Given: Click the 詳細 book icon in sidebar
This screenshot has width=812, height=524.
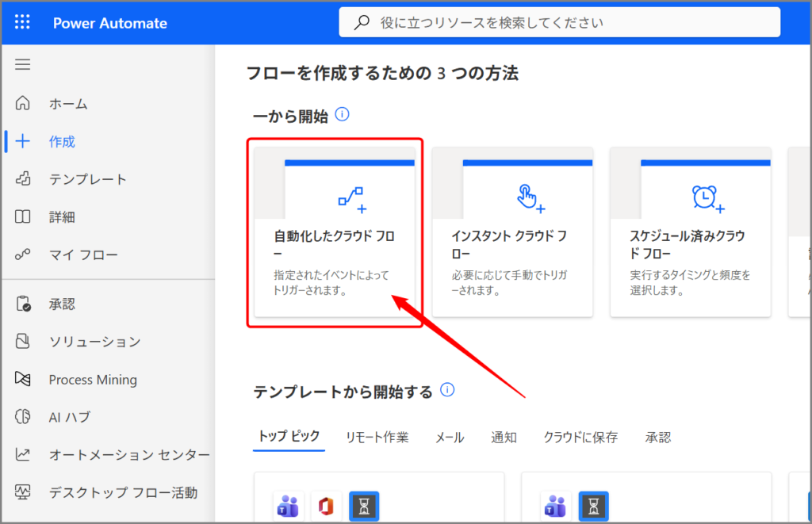Looking at the screenshot, I should pyautogui.click(x=23, y=217).
